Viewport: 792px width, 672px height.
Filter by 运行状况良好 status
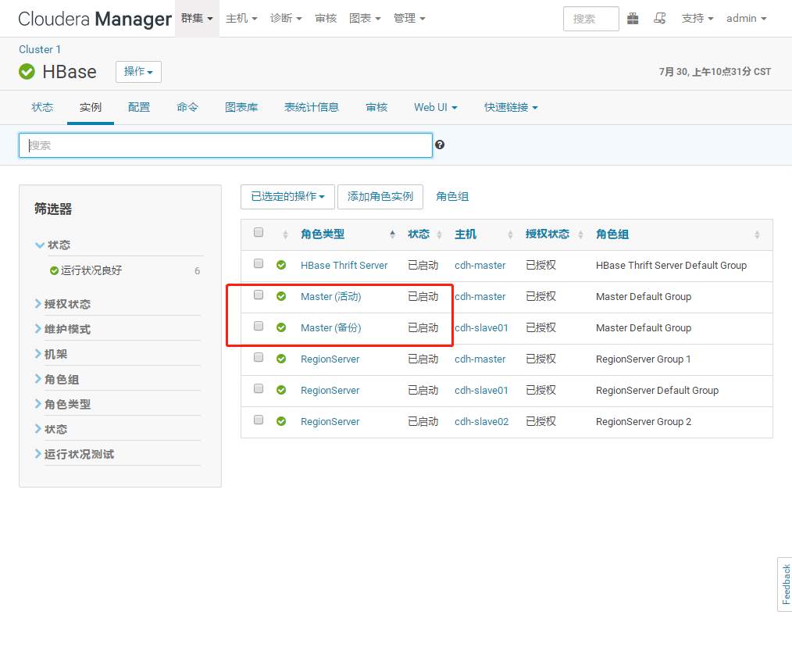point(91,271)
